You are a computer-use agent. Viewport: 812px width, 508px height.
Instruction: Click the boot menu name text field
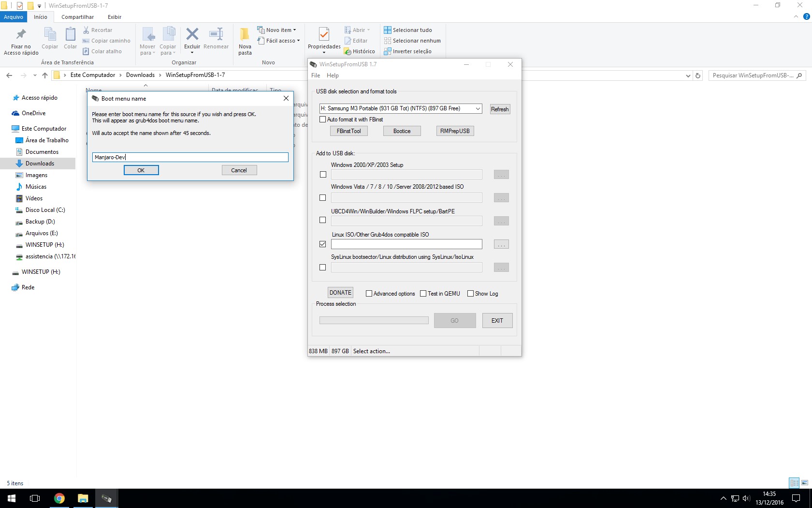190,157
